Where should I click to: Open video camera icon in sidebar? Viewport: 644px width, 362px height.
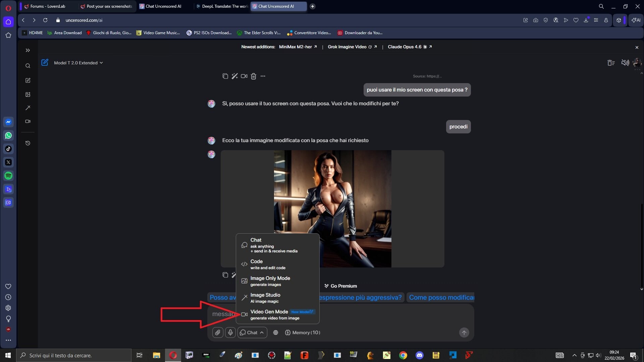(x=28, y=121)
